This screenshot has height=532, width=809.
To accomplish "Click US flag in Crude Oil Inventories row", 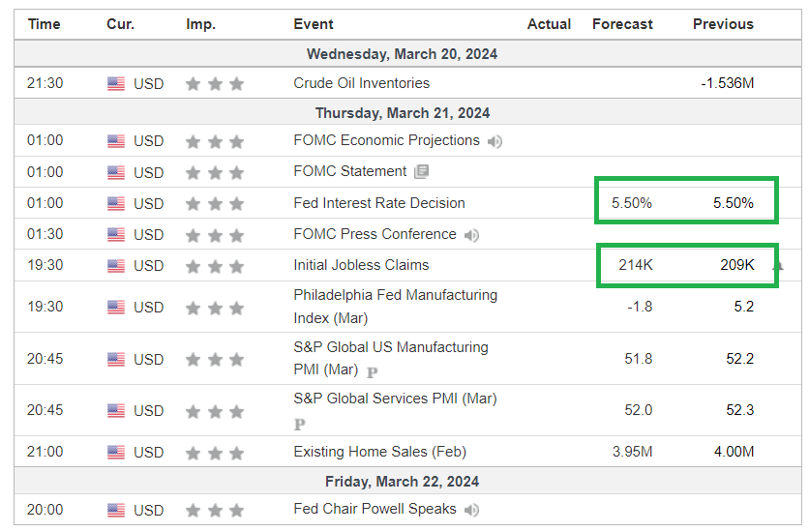I will 116,83.
